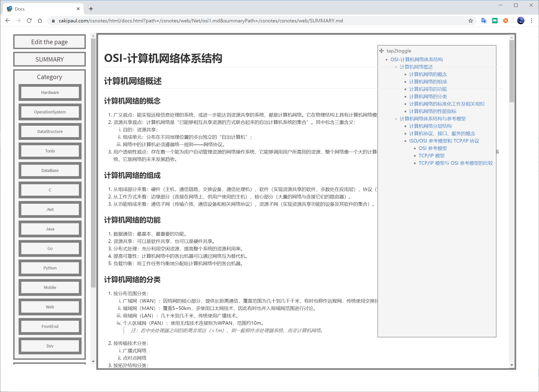The image size is (539, 392).
Task: Open the Google Translate extension
Action: pos(484,21)
